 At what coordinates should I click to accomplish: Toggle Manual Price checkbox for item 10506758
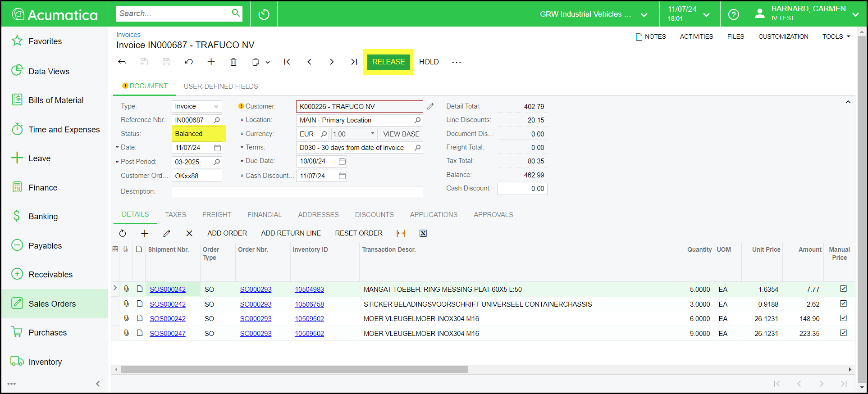pos(843,304)
